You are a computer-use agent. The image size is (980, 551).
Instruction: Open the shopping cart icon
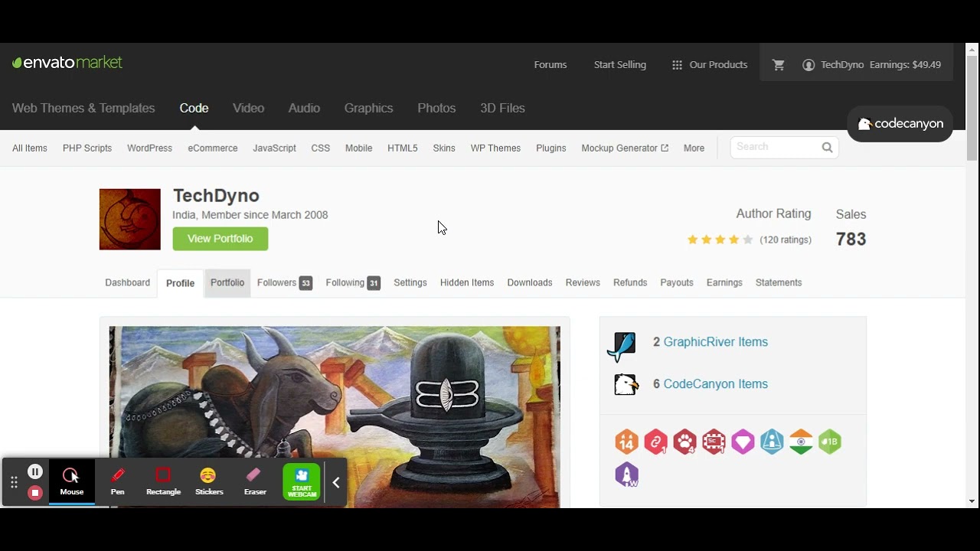[x=779, y=65]
